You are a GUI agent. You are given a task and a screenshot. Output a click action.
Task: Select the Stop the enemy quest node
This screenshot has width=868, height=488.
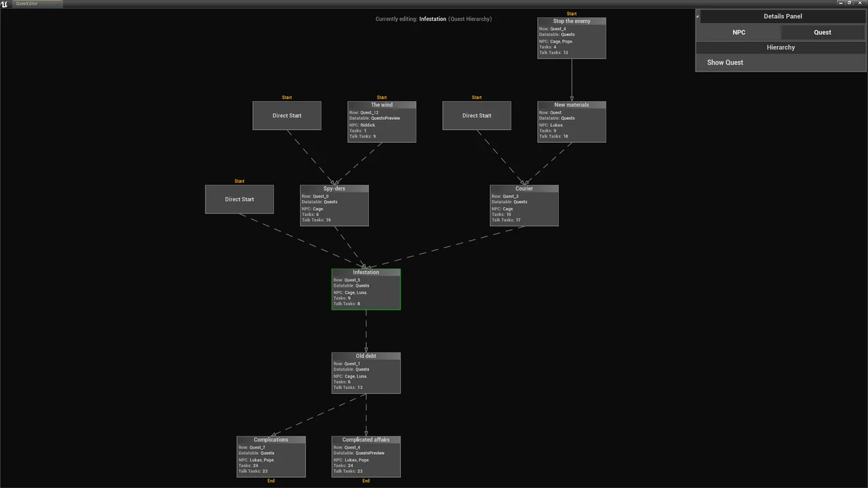click(571, 38)
